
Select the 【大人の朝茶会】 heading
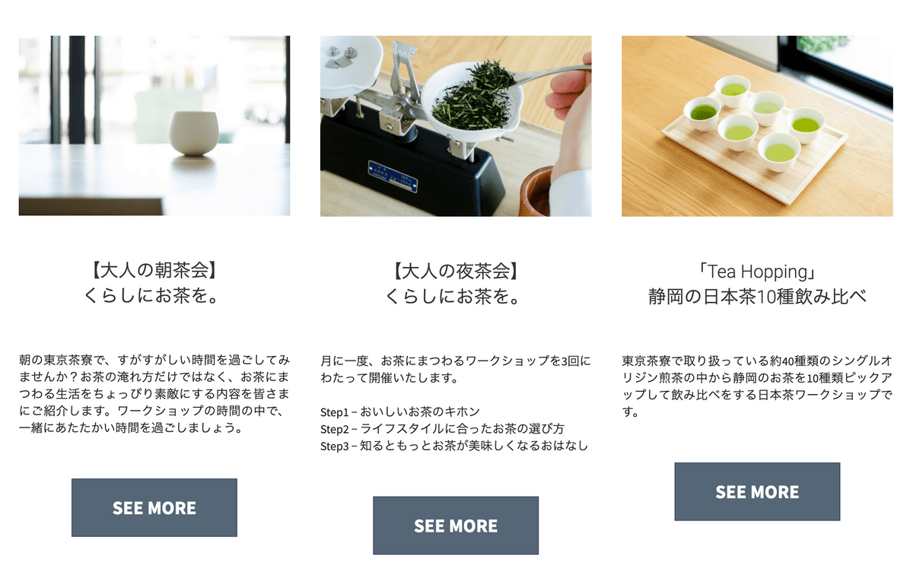point(154,270)
